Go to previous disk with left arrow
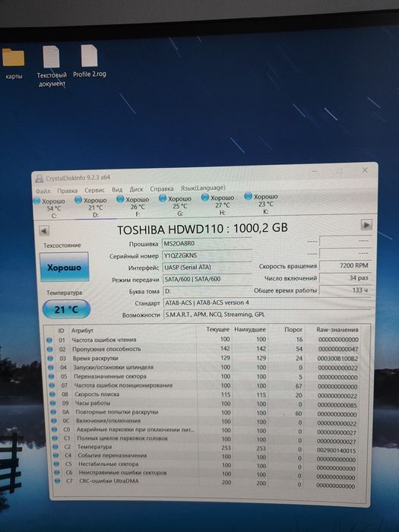This screenshot has height=532, width=399. point(44,231)
